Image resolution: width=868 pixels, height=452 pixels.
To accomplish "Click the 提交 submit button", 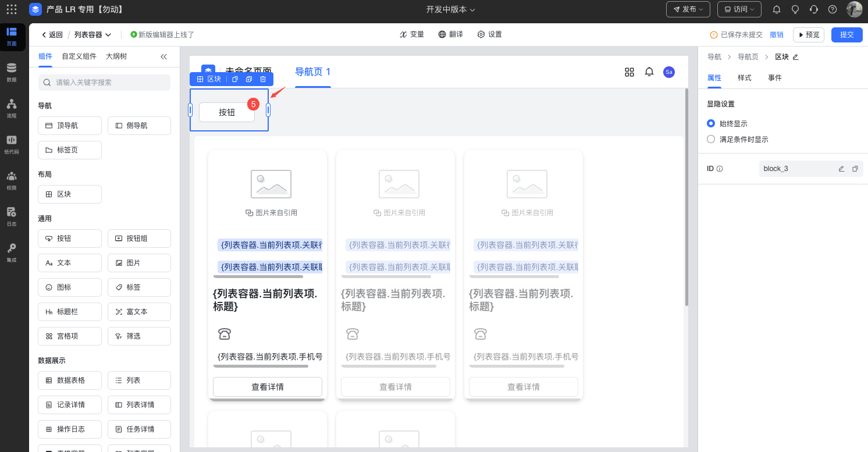I will [847, 35].
